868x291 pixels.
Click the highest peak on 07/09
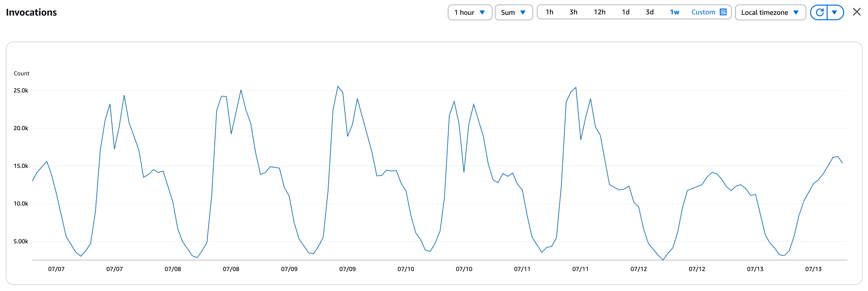click(338, 87)
